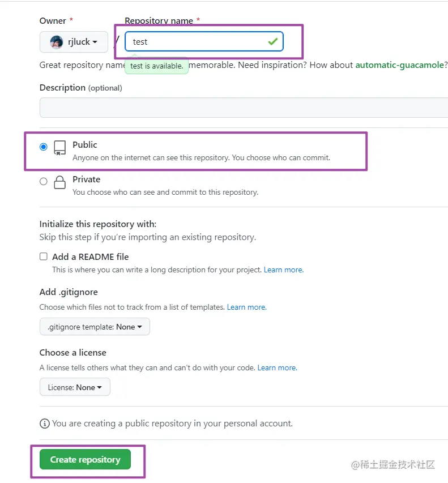The height and width of the screenshot is (483, 448).
Task: Click the rjluck owner avatar icon
Action: (56, 42)
